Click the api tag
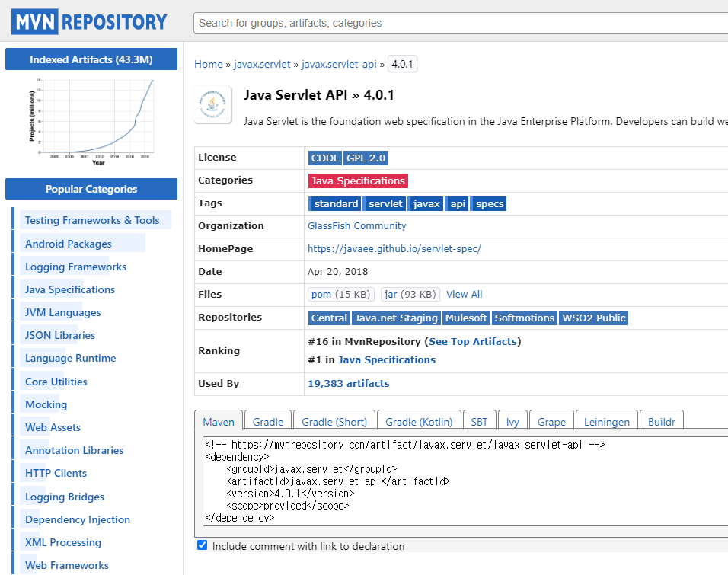 coord(458,203)
